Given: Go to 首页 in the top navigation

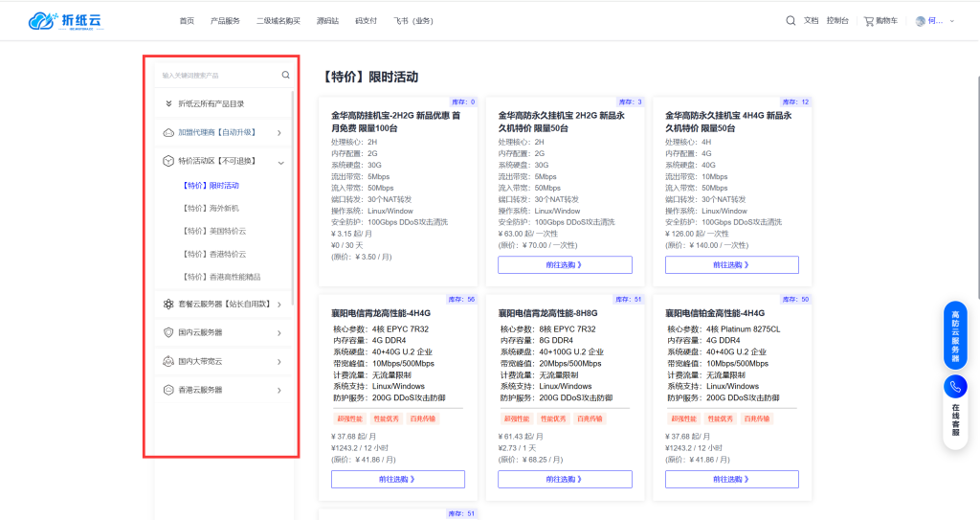Looking at the screenshot, I should point(187,21).
